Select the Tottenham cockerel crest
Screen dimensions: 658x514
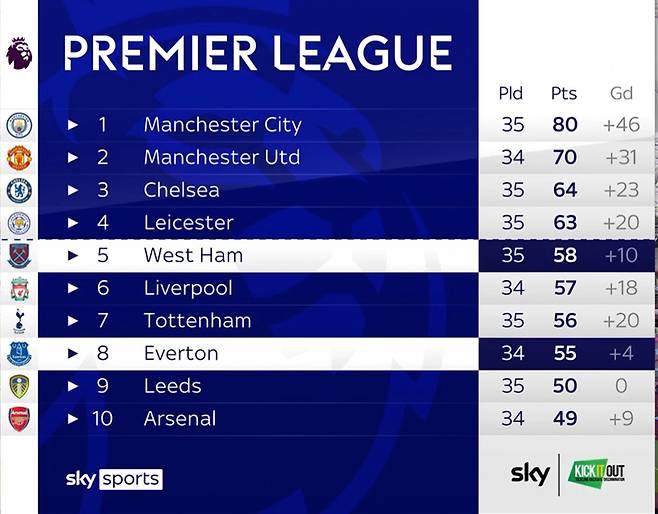pos(19,321)
